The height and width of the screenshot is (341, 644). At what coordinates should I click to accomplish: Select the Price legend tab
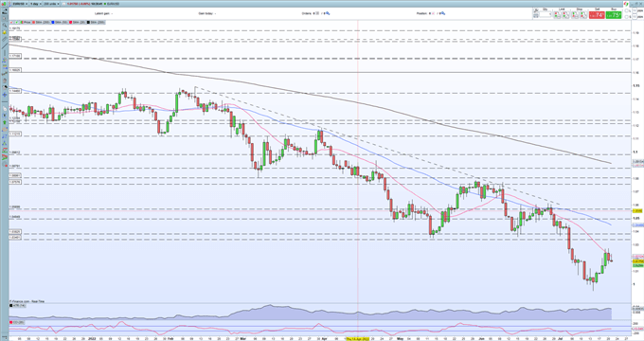coord(26,22)
